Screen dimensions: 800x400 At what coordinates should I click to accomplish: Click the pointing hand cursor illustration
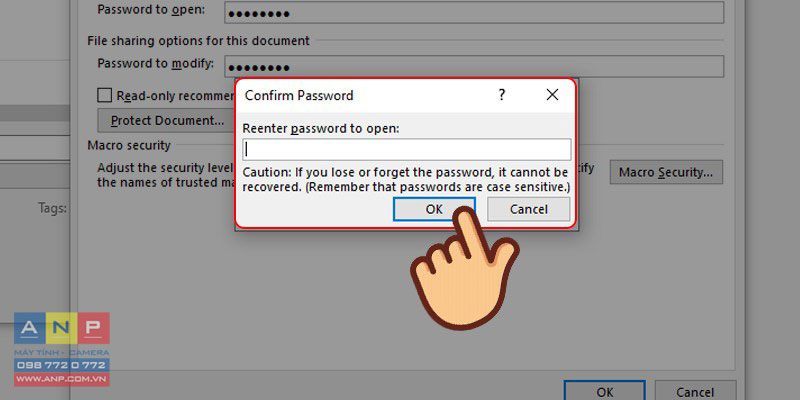coord(464,266)
